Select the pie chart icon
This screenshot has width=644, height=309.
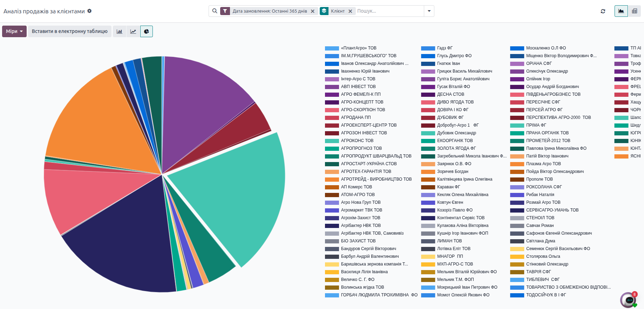[147, 32]
